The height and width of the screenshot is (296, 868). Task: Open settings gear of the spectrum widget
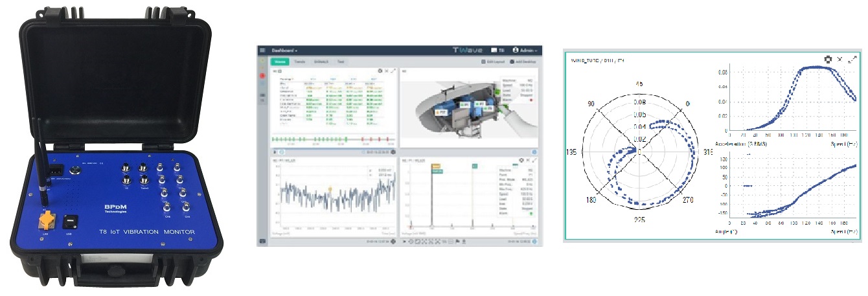(x=521, y=159)
